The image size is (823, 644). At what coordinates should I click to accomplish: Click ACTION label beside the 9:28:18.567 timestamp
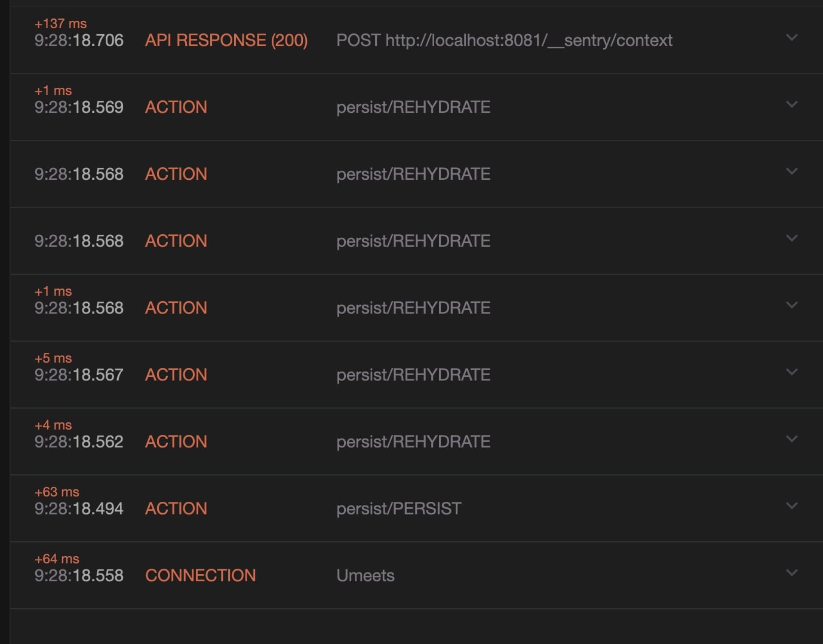click(x=176, y=375)
